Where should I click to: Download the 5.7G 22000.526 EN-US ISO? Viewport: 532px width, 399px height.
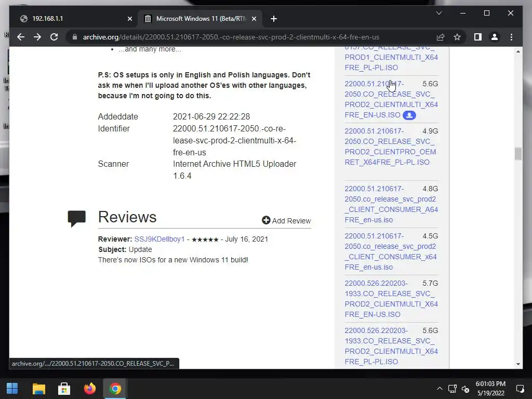coord(391,299)
